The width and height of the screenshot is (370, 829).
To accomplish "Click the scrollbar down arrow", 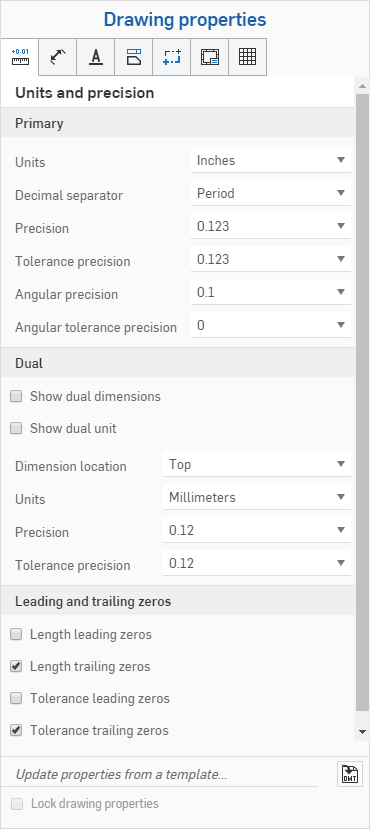I will coord(362,732).
